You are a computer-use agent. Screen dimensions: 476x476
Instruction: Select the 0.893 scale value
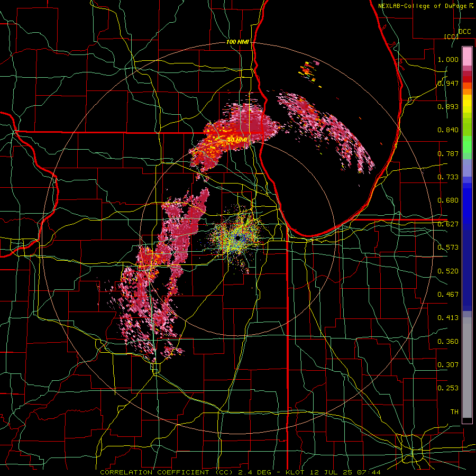pos(448,106)
